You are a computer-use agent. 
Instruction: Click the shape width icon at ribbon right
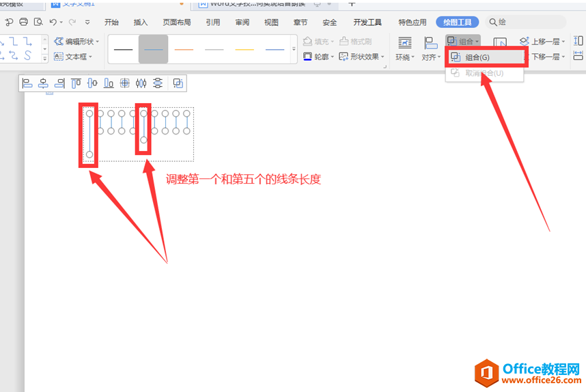pyautogui.click(x=578, y=56)
